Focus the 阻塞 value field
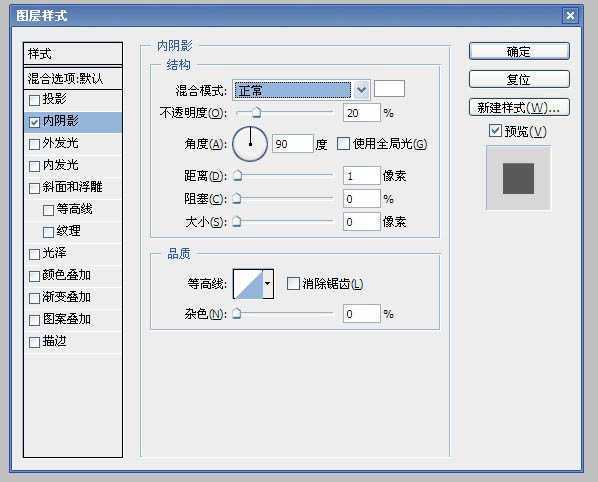This screenshot has width=598, height=482. 362,199
